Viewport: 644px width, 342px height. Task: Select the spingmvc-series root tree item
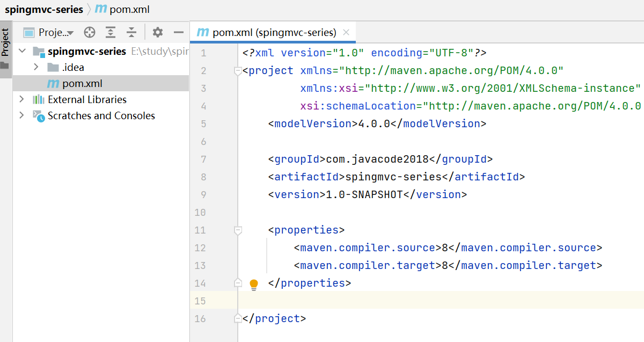(x=87, y=52)
